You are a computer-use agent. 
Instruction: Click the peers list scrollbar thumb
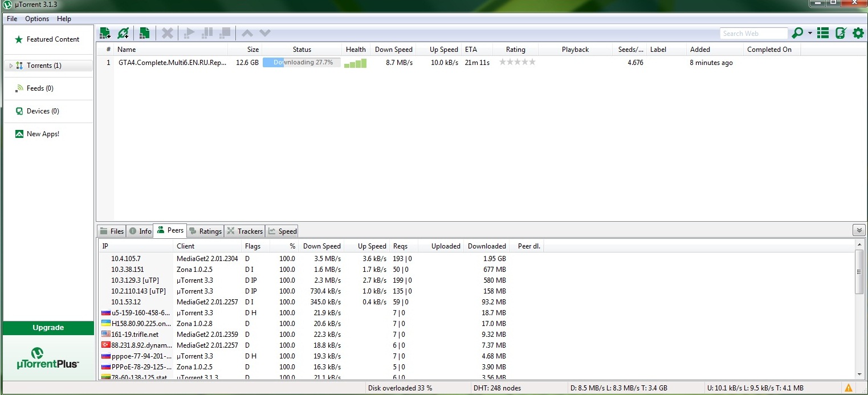[860, 272]
